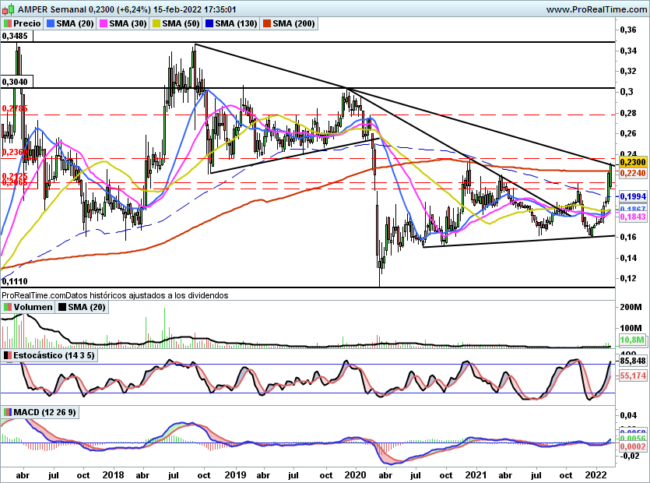Click the Precio legend button
650x483 pixels.
tap(22, 24)
